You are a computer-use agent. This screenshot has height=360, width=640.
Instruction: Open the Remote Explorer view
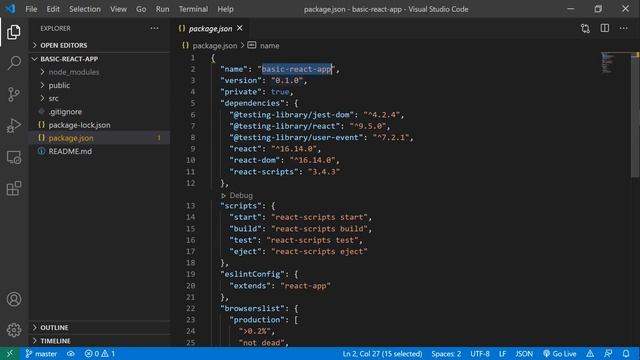tap(13, 157)
